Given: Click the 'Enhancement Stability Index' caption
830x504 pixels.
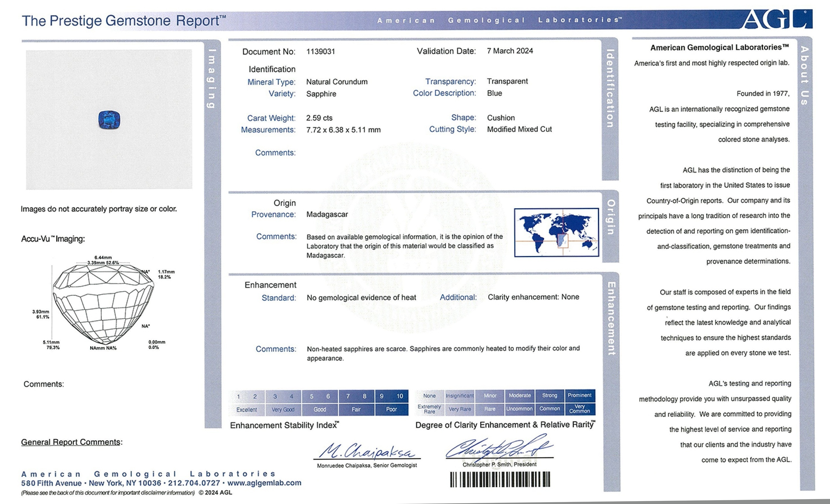Looking at the screenshot, I should coord(285,425).
